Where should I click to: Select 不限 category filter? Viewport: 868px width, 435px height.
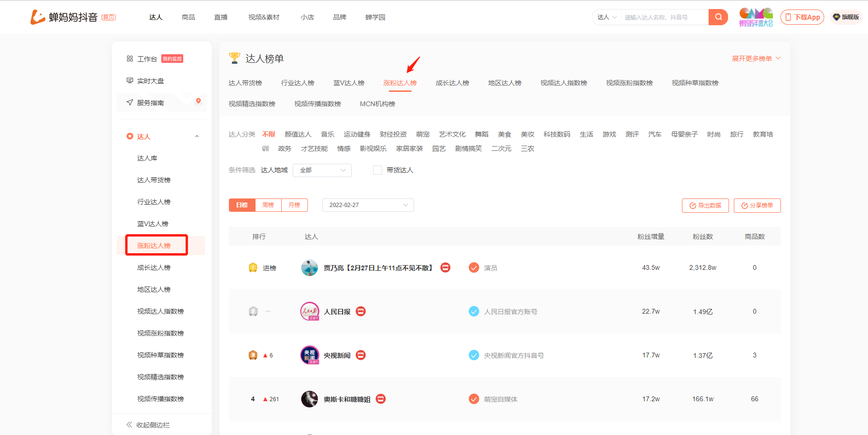point(268,134)
